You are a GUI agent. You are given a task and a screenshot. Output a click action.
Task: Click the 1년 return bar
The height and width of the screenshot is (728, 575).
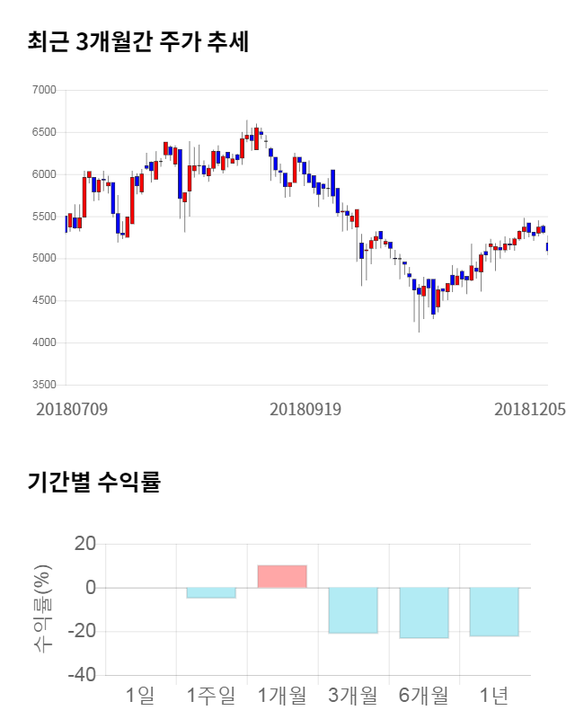494,612
